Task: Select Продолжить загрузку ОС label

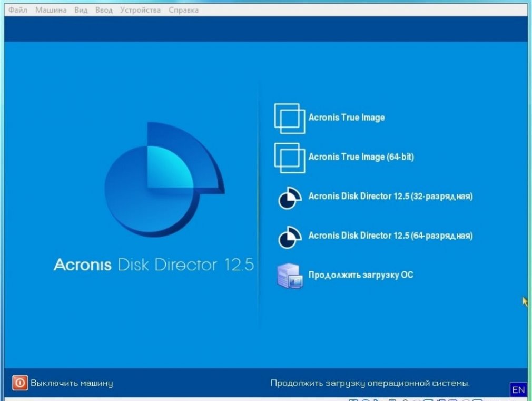Action: (x=361, y=275)
